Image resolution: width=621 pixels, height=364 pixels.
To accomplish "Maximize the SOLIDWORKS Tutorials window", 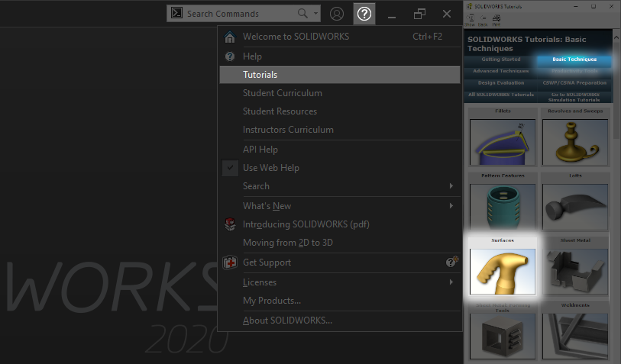I will click(x=594, y=6).
